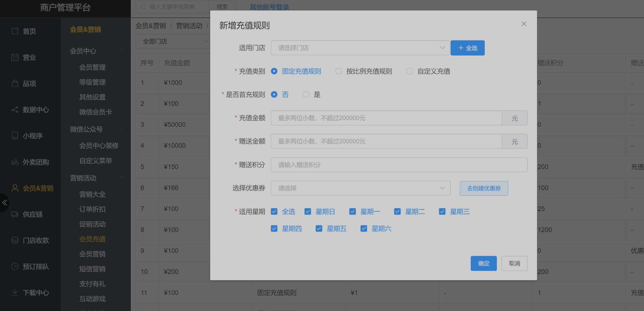Image resolution: width=644 pixels, height=311 pixels.
Task: Click 营销活动 in the breadcrumb
Action: point(189,26)
